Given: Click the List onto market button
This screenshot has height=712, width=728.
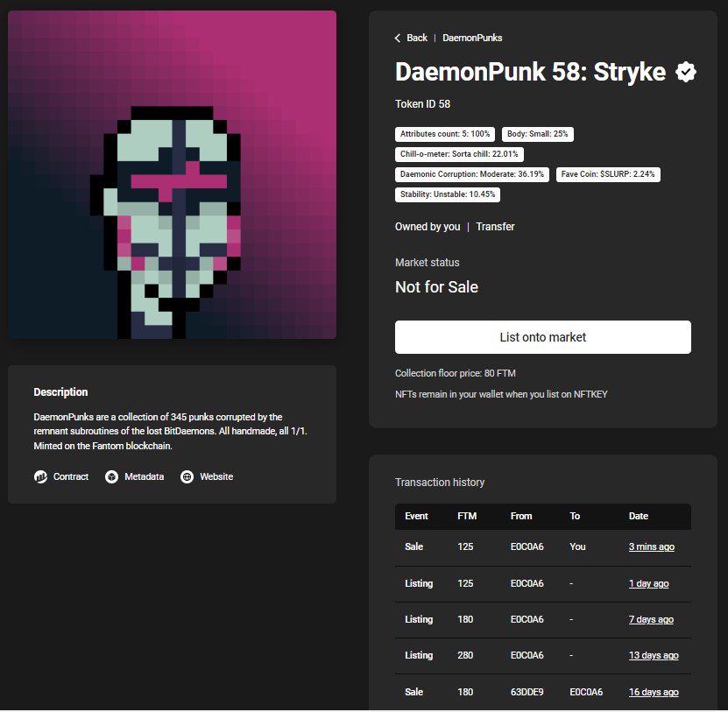Looking at the screenshot, I should pos(543,337).
